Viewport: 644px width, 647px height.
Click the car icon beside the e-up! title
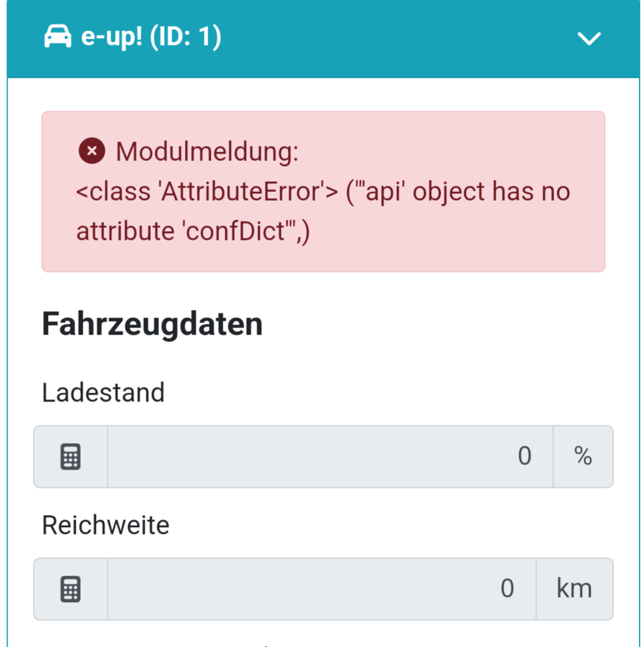click(58, 37)
